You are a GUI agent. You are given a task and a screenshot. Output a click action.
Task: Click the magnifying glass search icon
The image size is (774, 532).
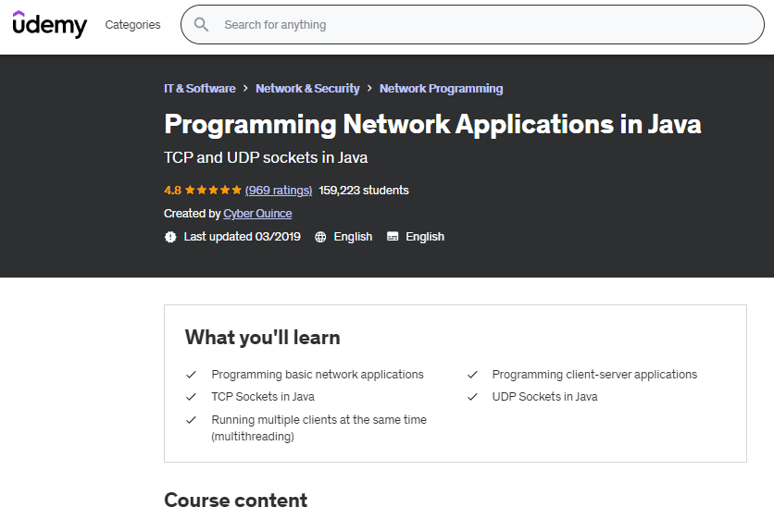coord(201,25)
